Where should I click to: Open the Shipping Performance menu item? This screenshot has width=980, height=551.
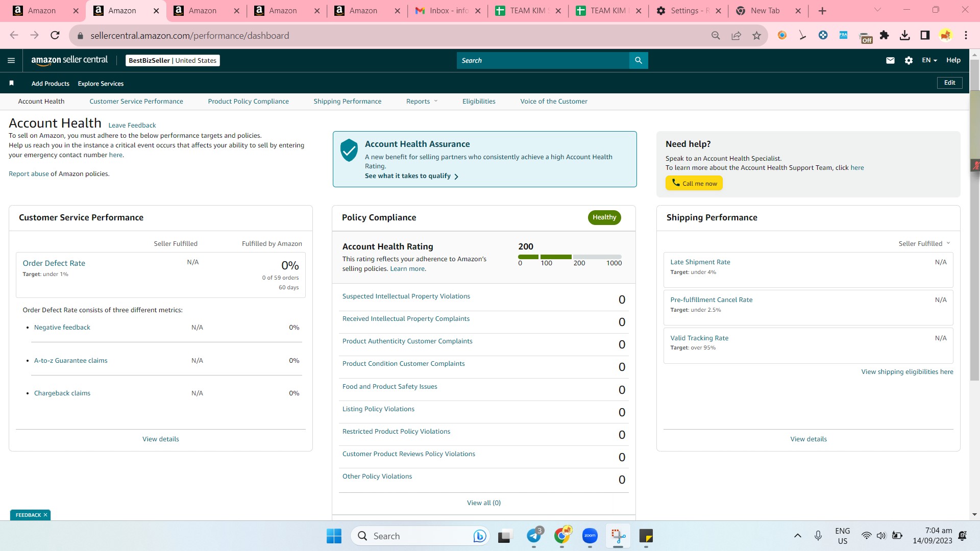coord(347,101)
